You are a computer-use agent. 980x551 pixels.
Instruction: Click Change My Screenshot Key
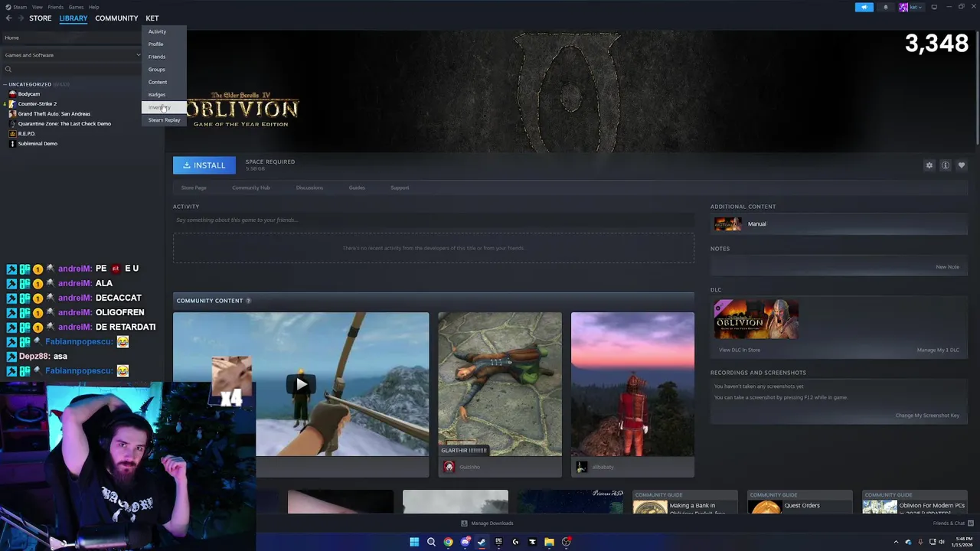point(927,416)
